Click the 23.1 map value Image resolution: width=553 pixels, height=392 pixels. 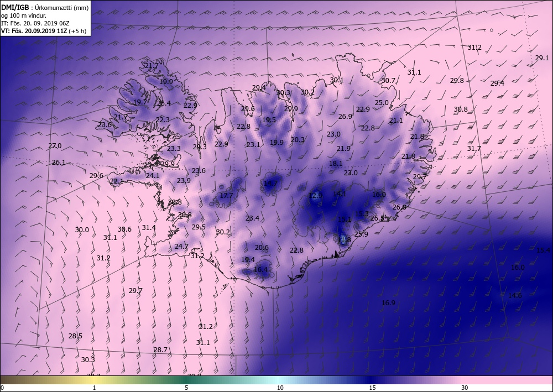(253, 145)
